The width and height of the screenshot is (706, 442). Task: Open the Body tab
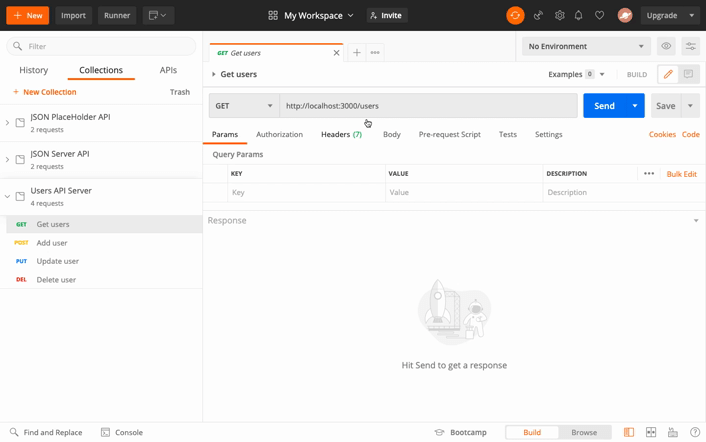(x=391, y=134)
